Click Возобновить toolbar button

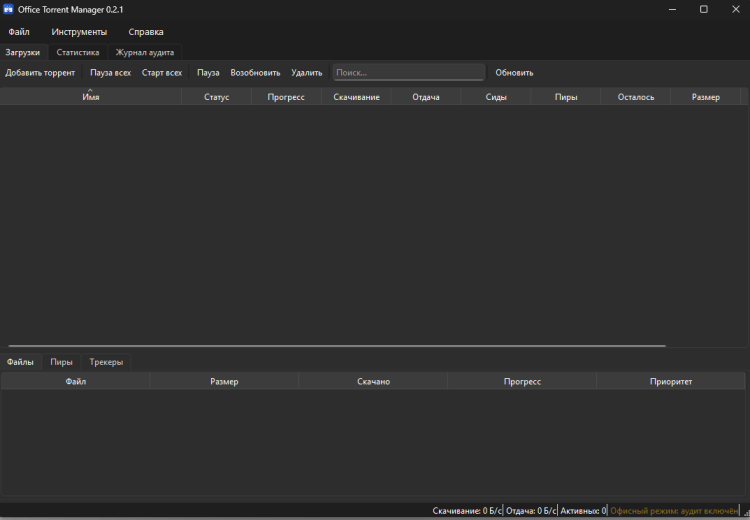coord(255,73)
